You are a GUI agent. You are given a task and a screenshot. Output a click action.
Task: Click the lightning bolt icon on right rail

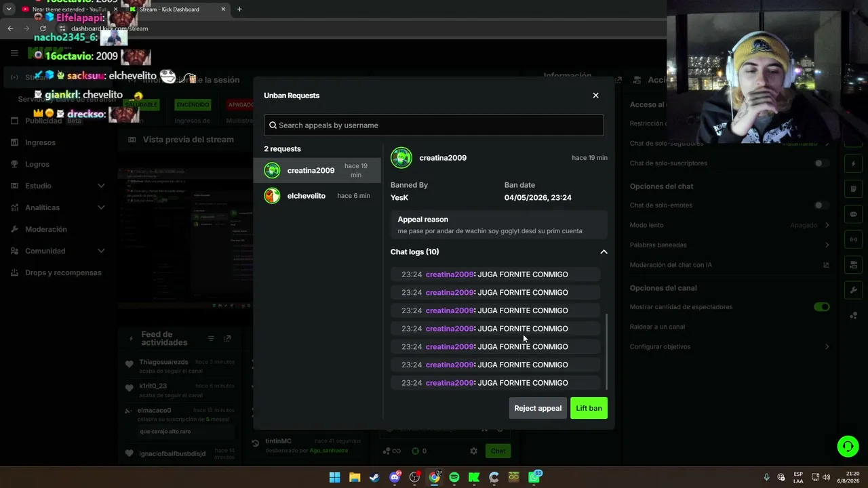[x=854, y=163]
